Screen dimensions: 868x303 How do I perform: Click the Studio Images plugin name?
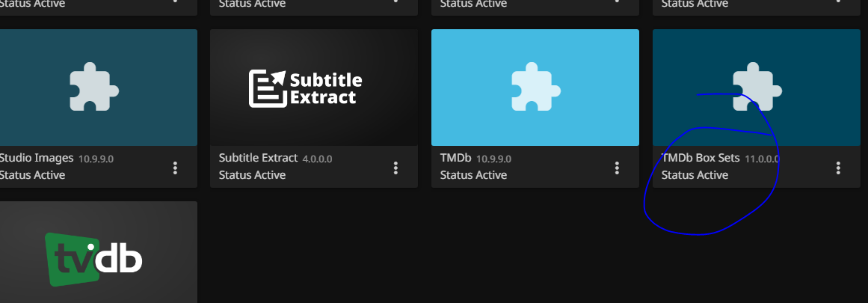pyautogui.click(x=37, y=159)
